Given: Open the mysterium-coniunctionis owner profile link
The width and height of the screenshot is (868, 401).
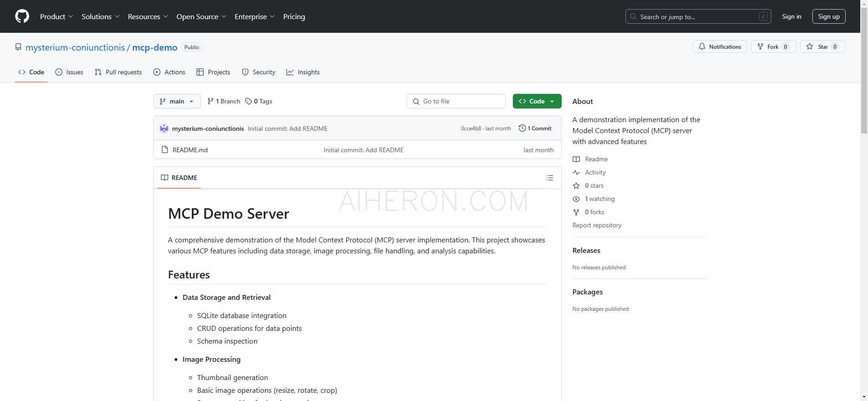Looking at the screenshot, I should (75, 47).
